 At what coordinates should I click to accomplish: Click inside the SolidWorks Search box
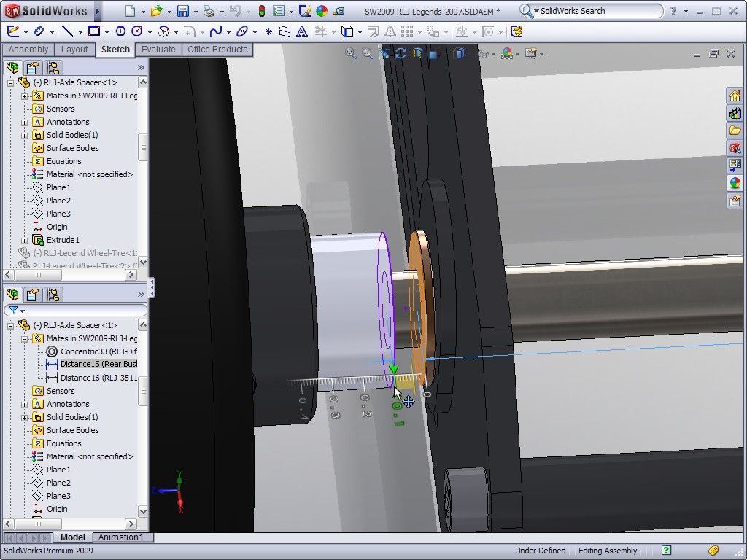coord(598,11)
